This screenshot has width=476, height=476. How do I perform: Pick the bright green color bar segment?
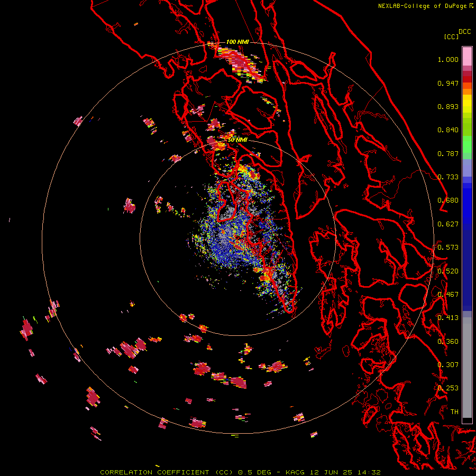click(467, 144)
